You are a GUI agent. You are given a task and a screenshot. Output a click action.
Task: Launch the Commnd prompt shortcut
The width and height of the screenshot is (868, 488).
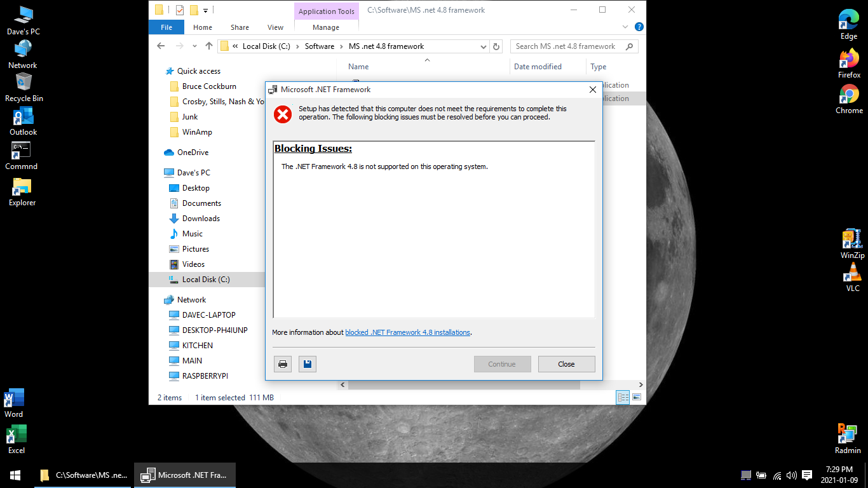[x=22, y=156]
